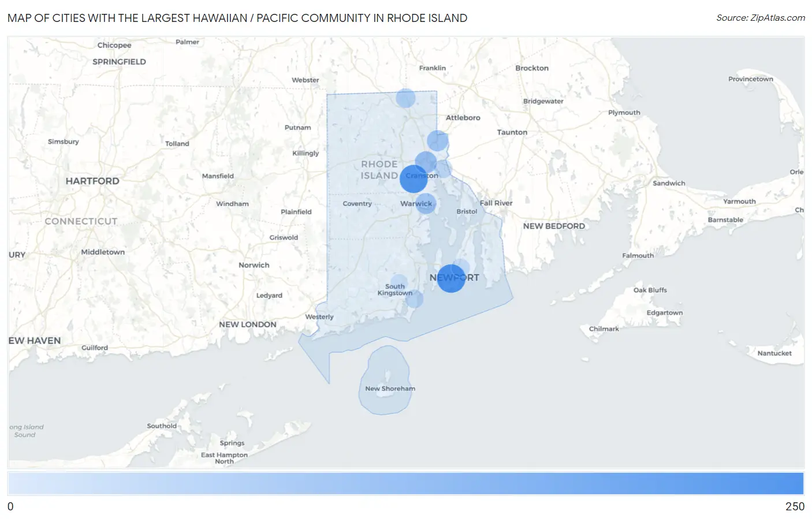Click the dark Newport bubble marker
The height and width of the screenshot is (519, 812).
(x=451, y=278)
